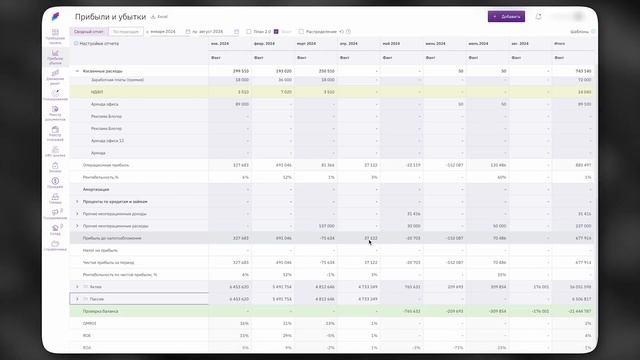Screen dimensions: 640x360
Task: Click the icon next to Шаблоны
Action: [593, 31]
